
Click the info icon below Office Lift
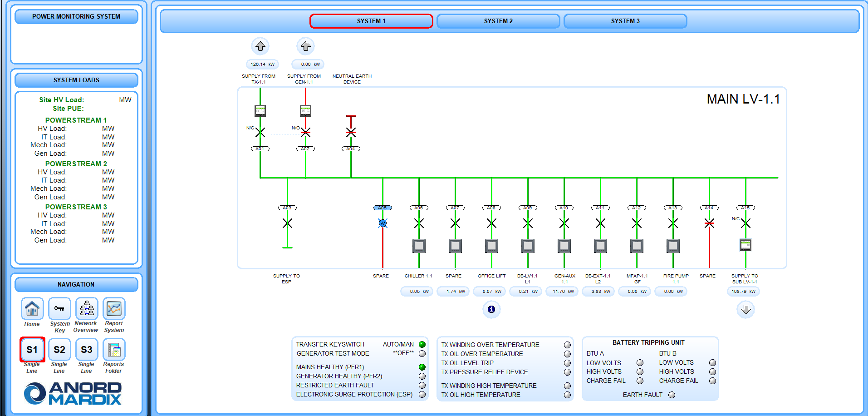click(x=491, y=309)
